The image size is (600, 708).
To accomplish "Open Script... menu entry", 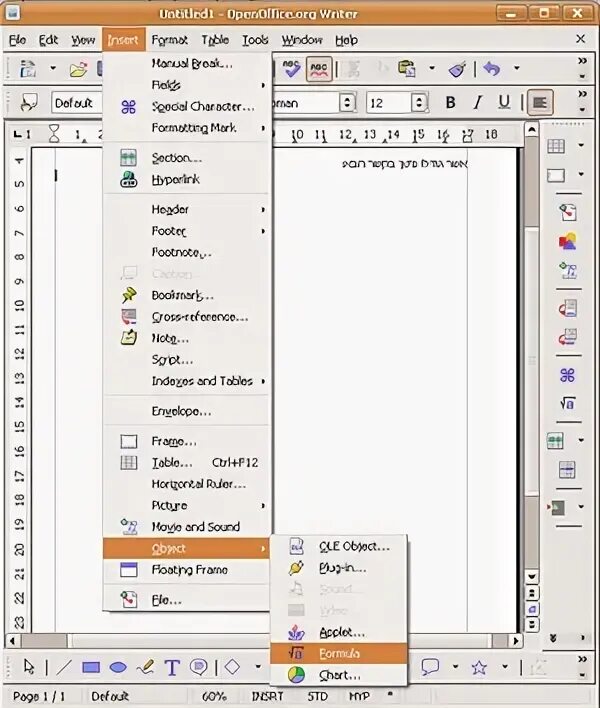I will pyautogui.click(x=187, y=360).
